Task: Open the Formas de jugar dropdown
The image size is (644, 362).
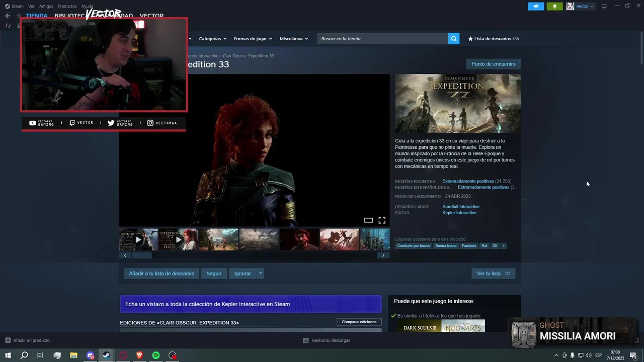Action: pyautogui.click(x=253, y=39)
